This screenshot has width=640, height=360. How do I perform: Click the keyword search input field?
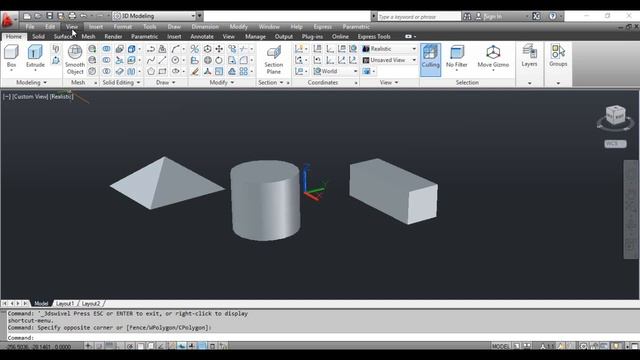coord(419,16)
